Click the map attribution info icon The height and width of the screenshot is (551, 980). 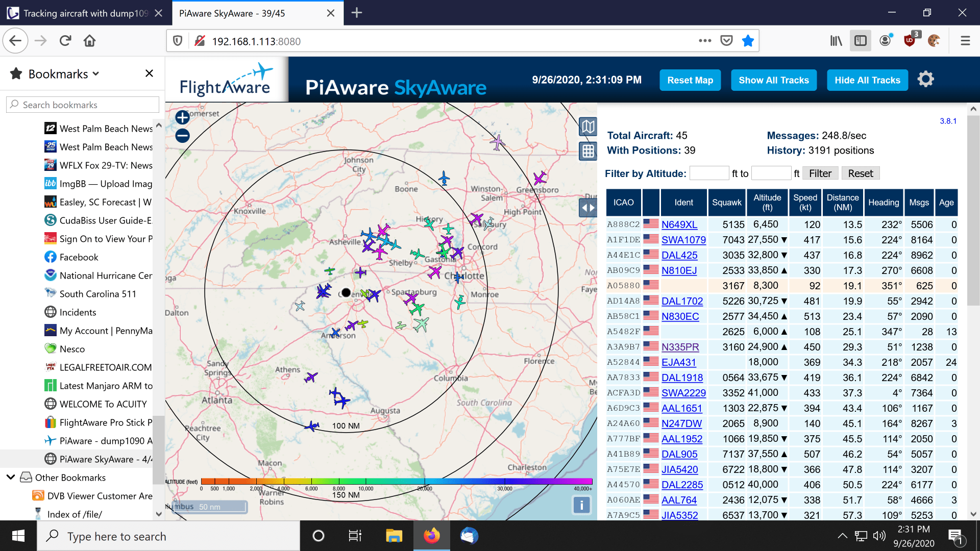coord(581,505)
